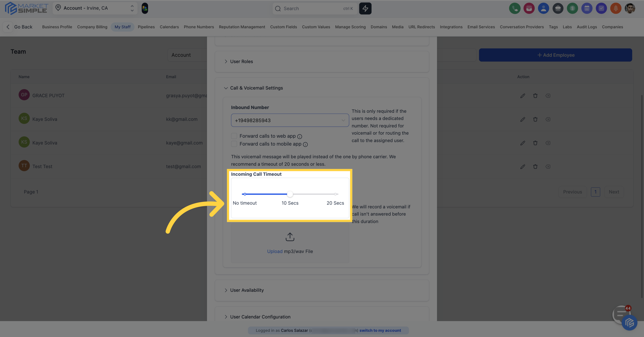The height and width of the screenshot is (337, 644).
Task: Open the Pipelines settings tab
Action: coord(146,27)
